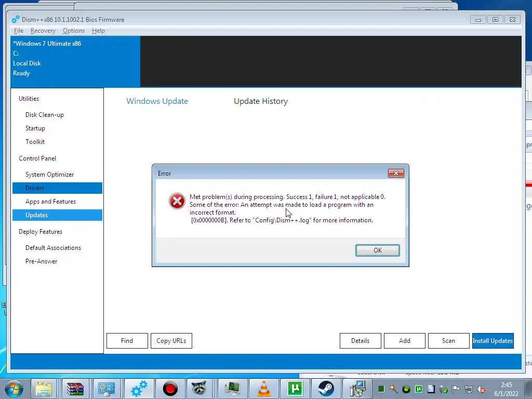Click the Dism++ gear icon in title bar
532x399 pixels.
(16, 20)
